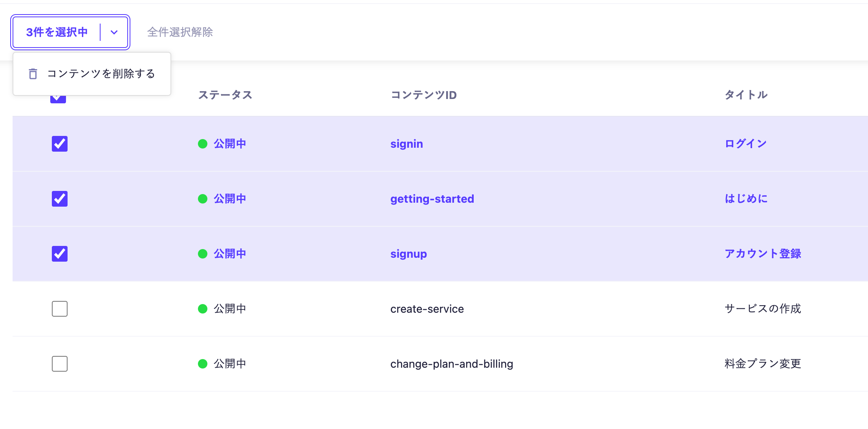The height and width of the screenshot is (429, 868).
Task: Toggle the header select-all checkbox
Action: click(x=58, y=99)
